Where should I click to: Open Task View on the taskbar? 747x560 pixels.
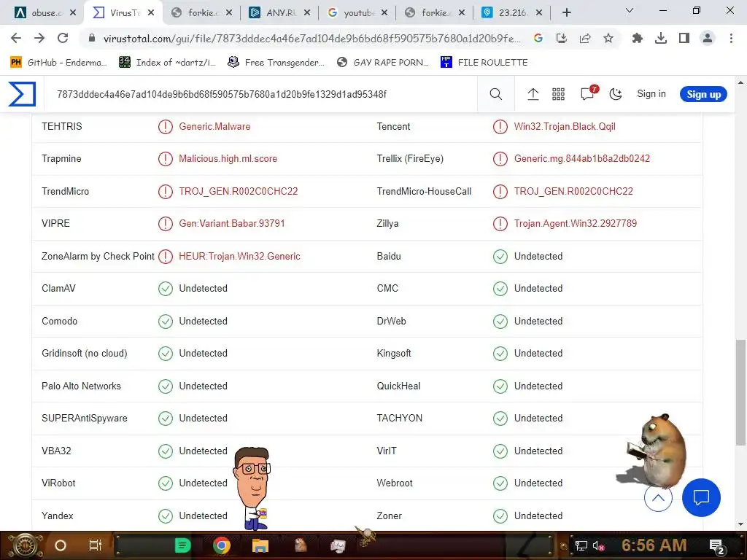96,545
